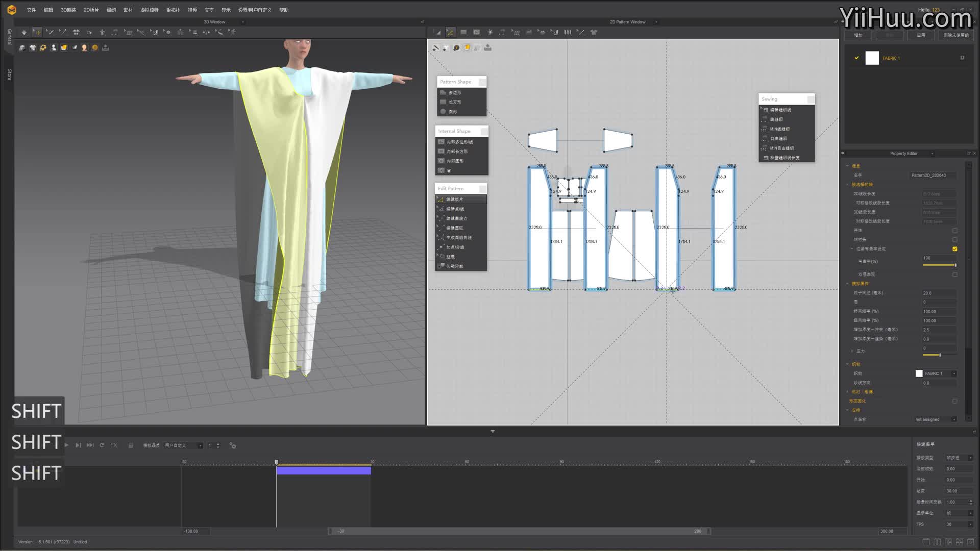Uncheck the 边缘弯曲率设定 checkbox

tap(954, 249)
